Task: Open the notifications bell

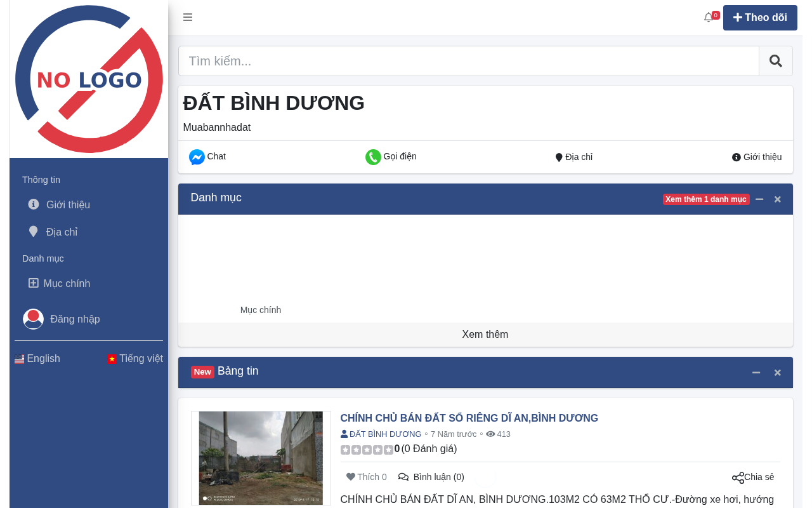Action: [x=709, y=17]
